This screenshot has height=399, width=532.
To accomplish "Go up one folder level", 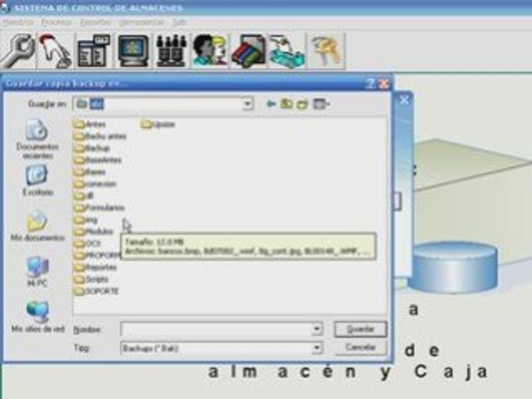I will [287, 104].
